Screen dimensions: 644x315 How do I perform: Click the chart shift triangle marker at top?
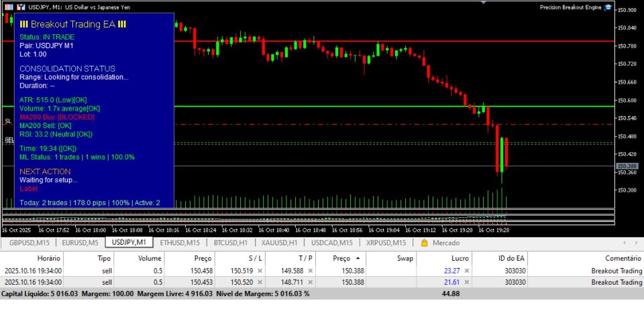pyautogui.click(x=484, y=3)
